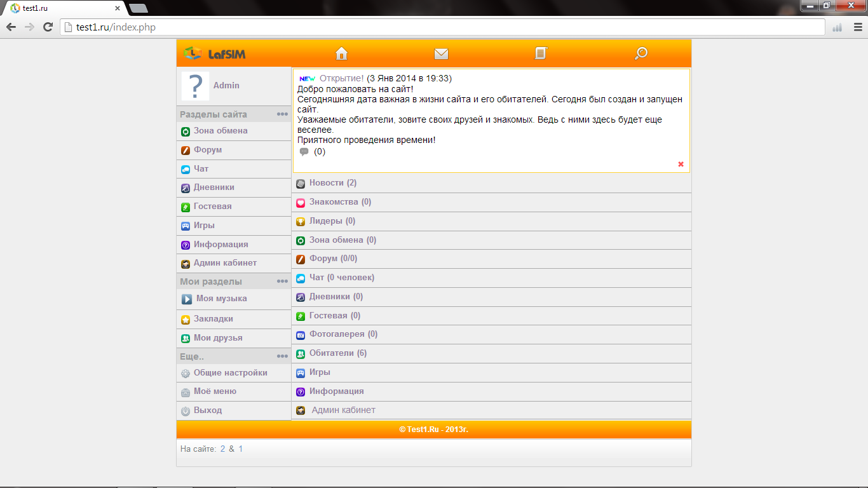Click the Новости (2) icon in main list

coord(301,184)
